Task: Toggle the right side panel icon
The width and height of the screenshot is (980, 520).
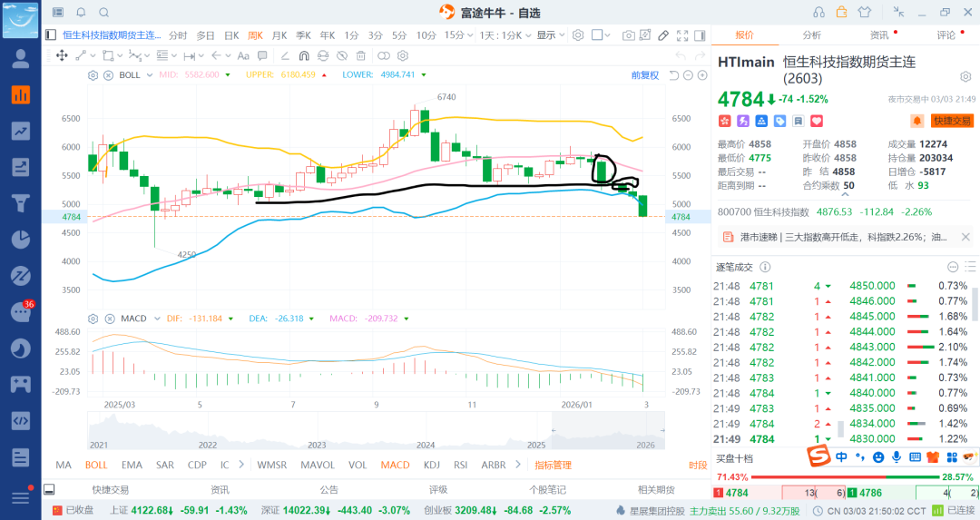Action: (700, 35)
